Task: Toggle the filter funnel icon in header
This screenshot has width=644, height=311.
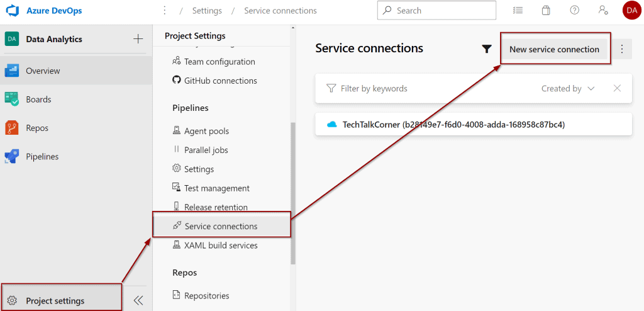Action: [487, 49]
